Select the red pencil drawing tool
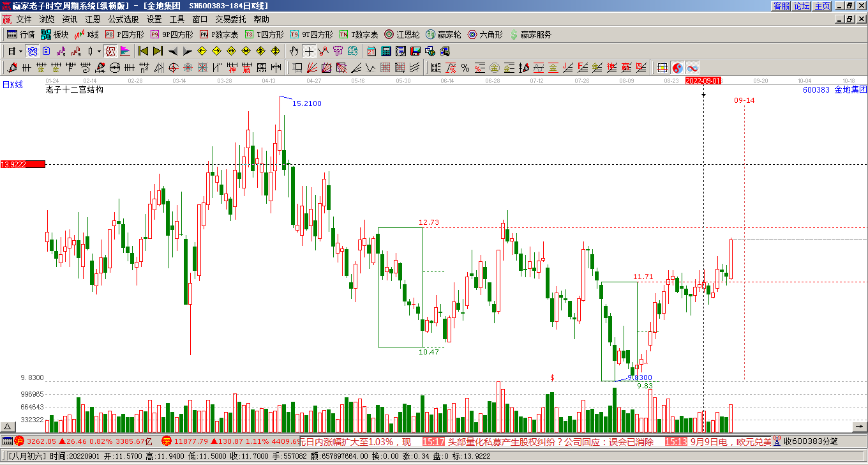 [12, 67]
